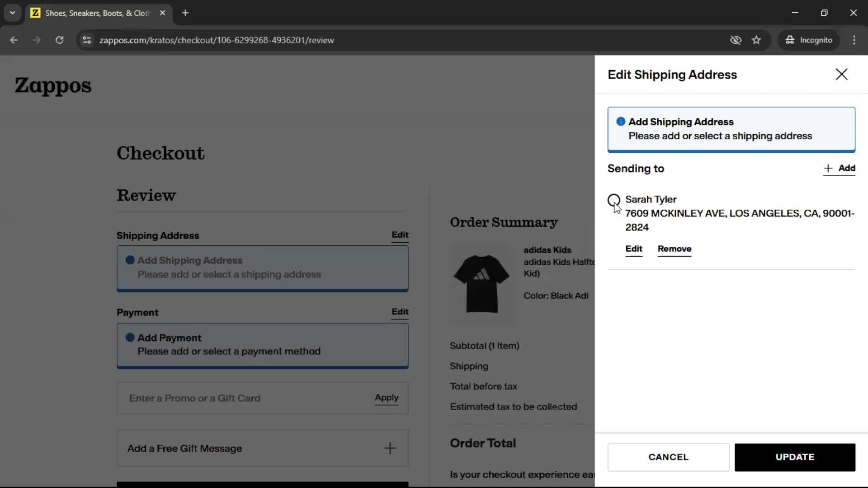Image resolution: width=868 pixels, height=488 pixels.
Task: Click 'Estimated tax to be collected' text
Action: [x=513, y=407]
